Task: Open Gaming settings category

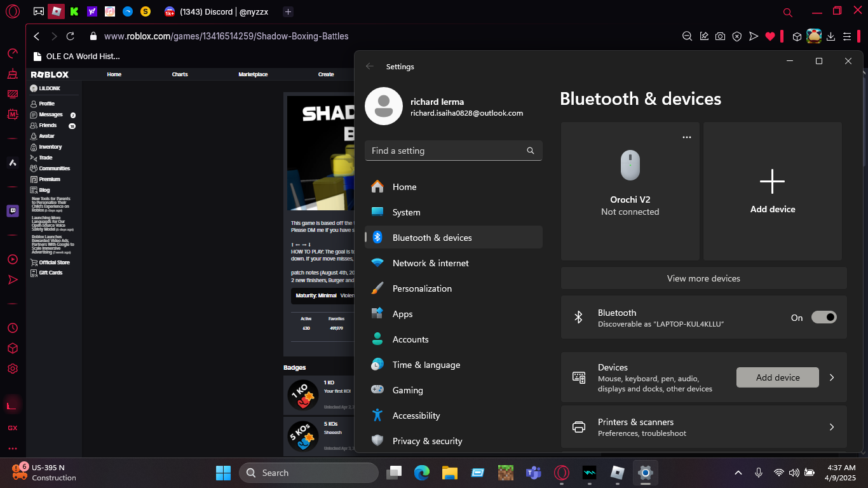Action: [x=454, y=390]
